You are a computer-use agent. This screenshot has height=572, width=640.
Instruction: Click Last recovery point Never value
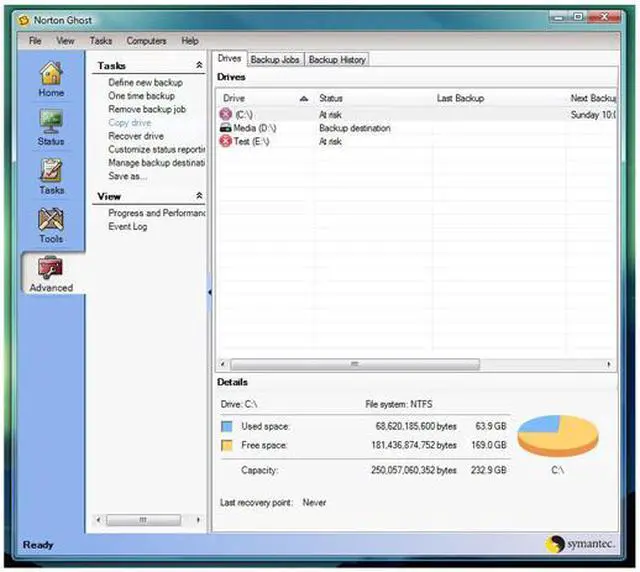[x=314, y=502]
